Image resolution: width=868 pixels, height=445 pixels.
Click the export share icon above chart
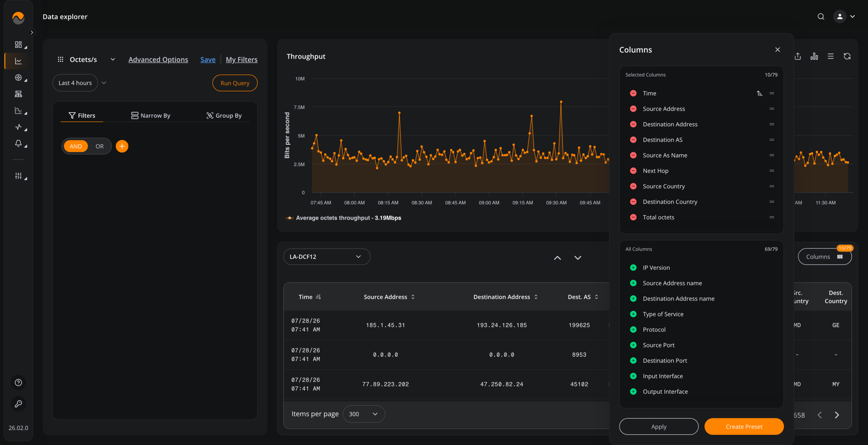click(798, 56)
